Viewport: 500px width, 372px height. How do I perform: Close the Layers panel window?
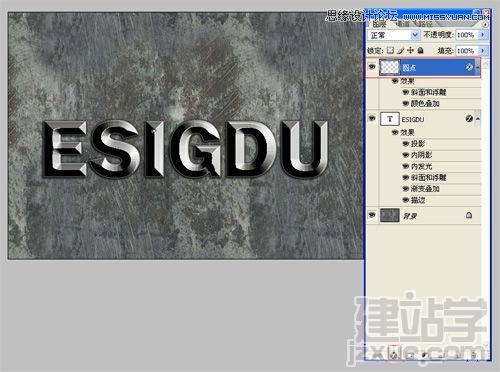click(x=487, y=13)
